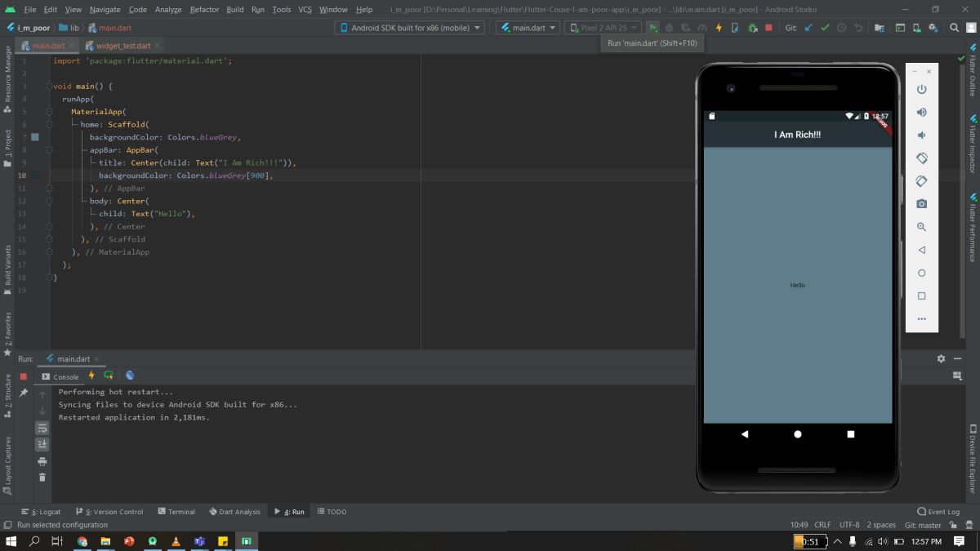The image size is (980, 551).
Task: Click the blueGrey color swatch in the gutter
Action: [x=35, y=137]
